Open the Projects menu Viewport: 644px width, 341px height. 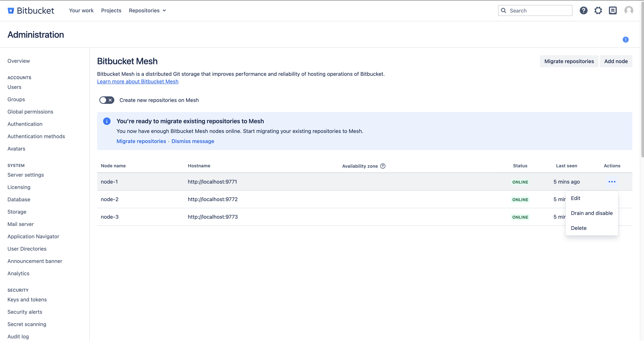[x=111, y=10]
